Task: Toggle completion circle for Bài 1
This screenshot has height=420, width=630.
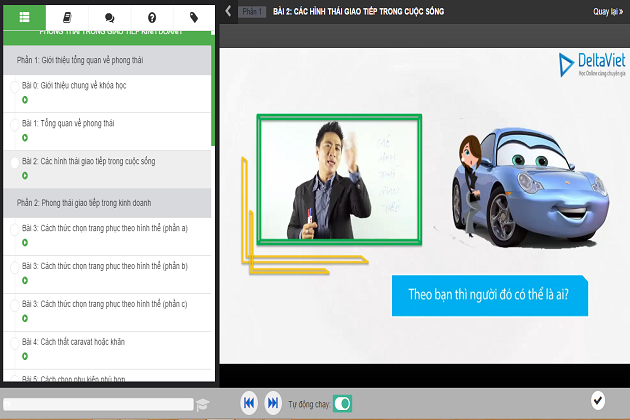Action: click(14, 125)
